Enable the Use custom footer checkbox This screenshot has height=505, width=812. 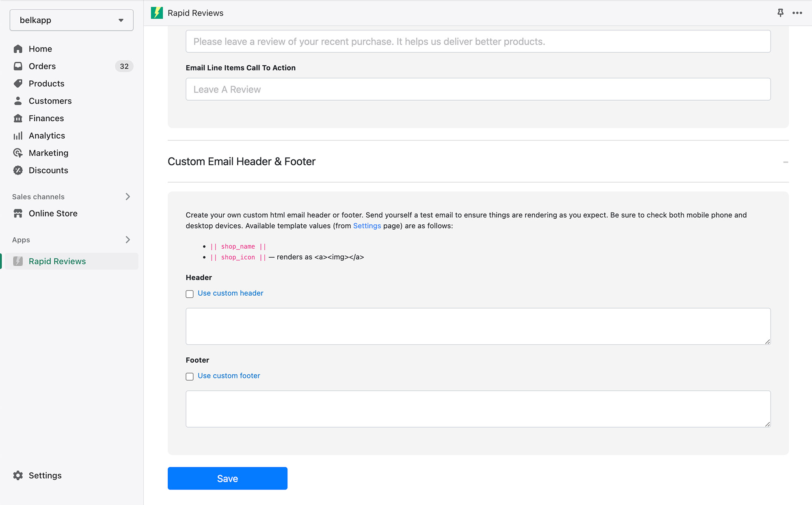click(190, 376)
